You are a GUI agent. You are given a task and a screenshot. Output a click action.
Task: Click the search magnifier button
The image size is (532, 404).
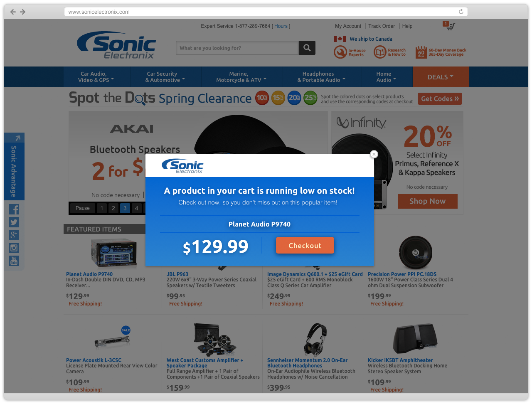click(307, 48)
